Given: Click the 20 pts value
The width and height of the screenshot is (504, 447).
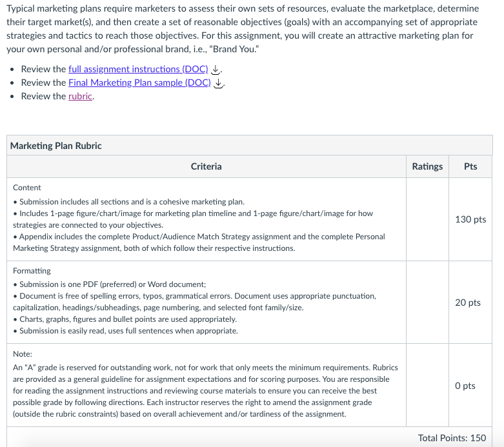Looking at the screenshot, I should tap(468, 303).
